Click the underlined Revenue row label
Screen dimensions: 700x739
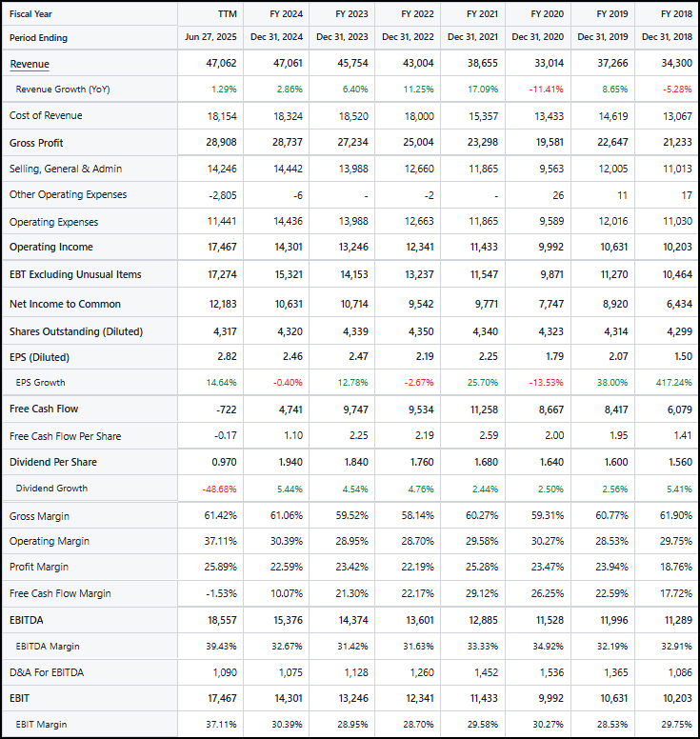click(x=30, y=64)
